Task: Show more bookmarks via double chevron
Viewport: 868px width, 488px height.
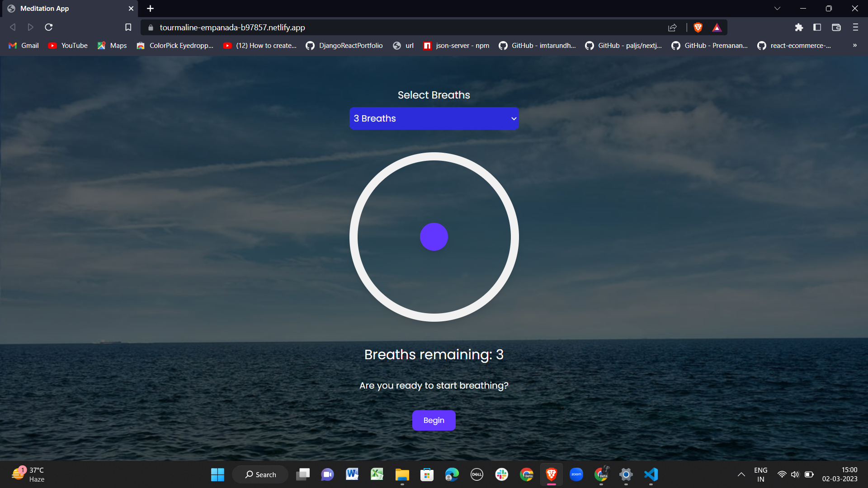Action: (854, 45)
